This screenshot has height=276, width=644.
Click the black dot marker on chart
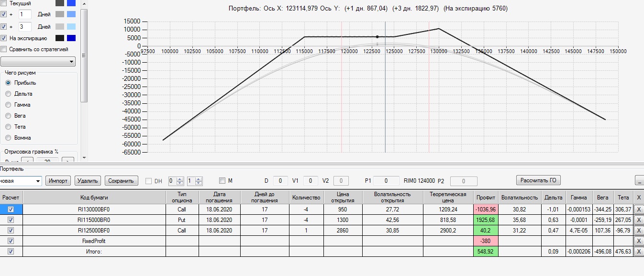[377, 37]
